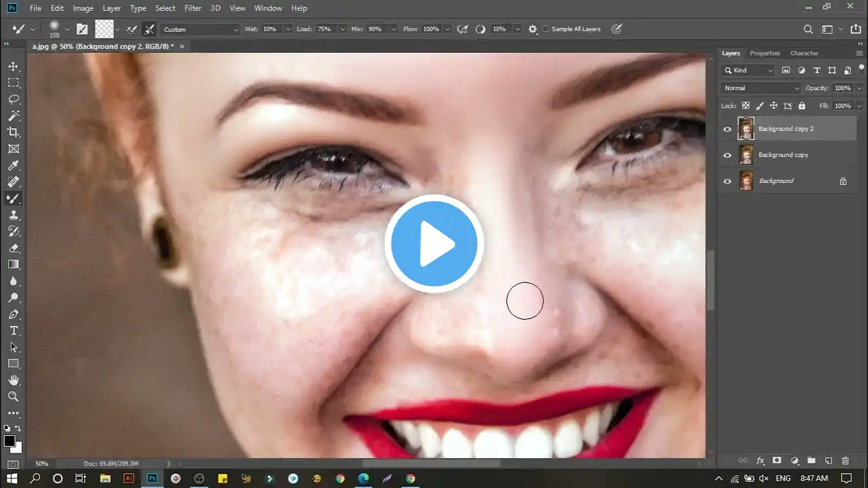Expand the layer Opacity dropdown arrow
Image resolution: width=868 pixels, height=488 pixels.
click(x=859, y=88)
